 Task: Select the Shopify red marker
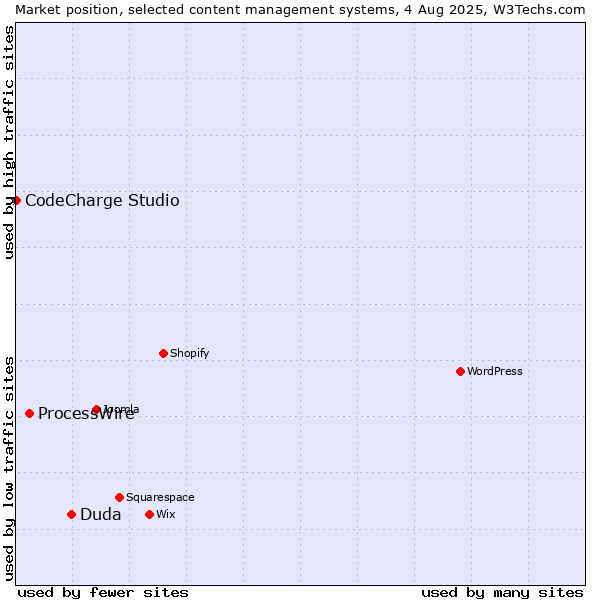click(x=163, y=353)
